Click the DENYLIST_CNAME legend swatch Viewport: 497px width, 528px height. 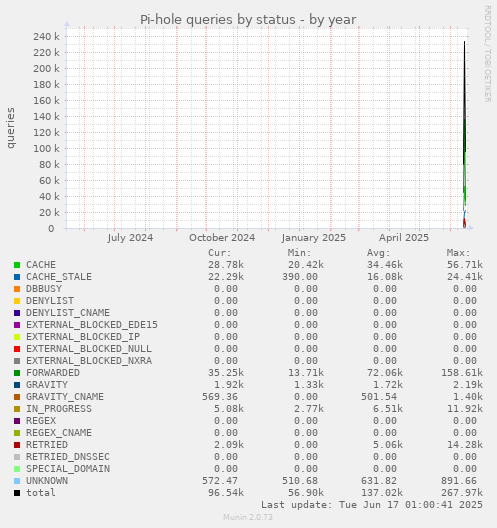17,313
